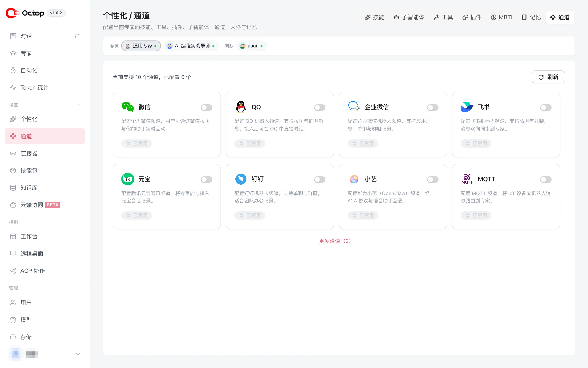The image size is (588, 368).
Task: Select the 通用专家 expert chip
Action: tap(141, 46)
